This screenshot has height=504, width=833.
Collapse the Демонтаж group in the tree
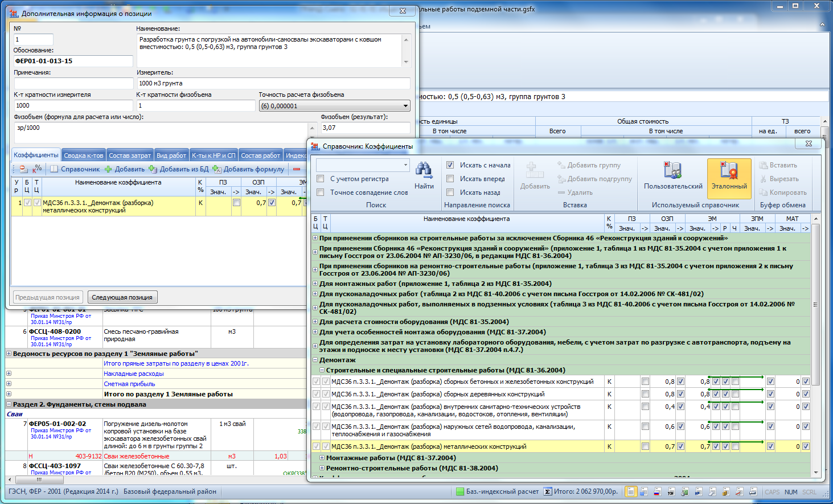[x=315, y=360]
